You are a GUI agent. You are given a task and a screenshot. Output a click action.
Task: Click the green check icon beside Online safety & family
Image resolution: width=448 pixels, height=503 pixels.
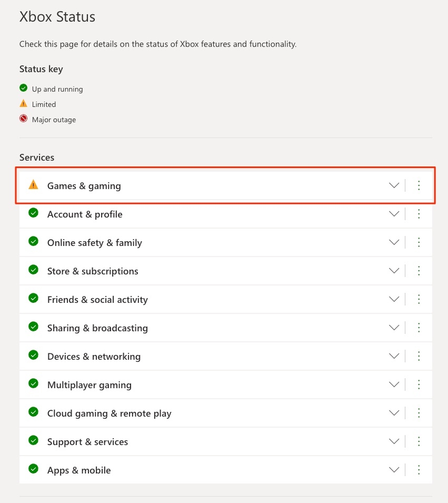tap(33, 241)
